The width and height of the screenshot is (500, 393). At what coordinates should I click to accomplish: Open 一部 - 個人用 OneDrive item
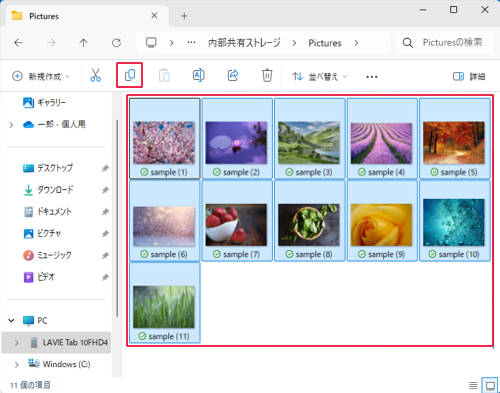tap(54, 124)
